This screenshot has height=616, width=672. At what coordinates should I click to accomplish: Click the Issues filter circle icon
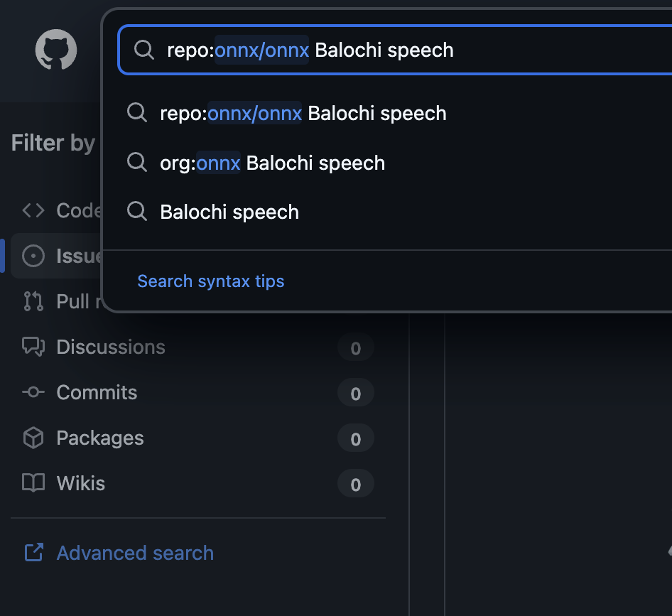pos(33,256)
